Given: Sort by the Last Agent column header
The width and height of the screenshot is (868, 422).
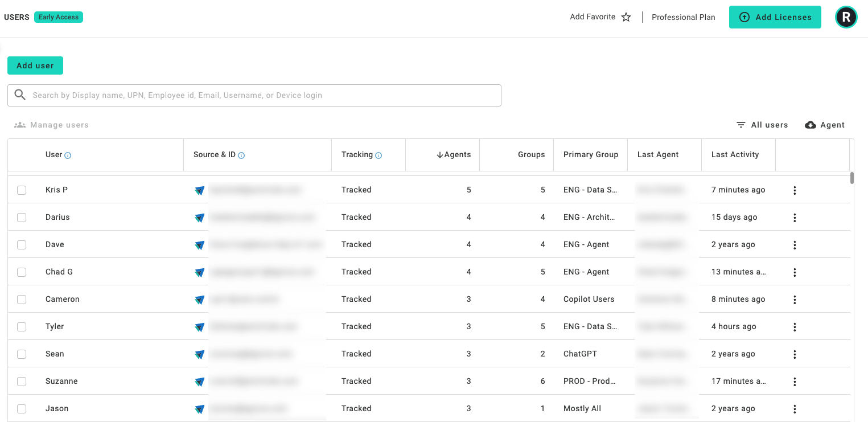Looking at the screenshot, I should 658,155.
